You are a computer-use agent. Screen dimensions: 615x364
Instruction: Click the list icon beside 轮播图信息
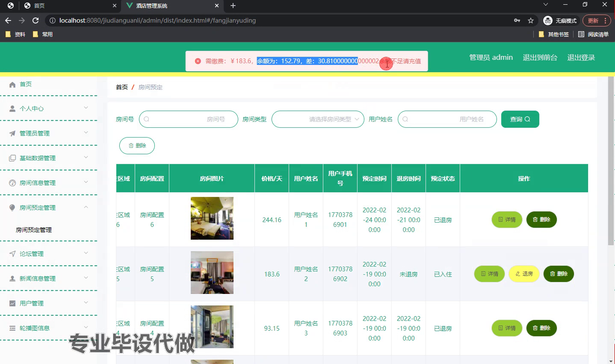[x=12, y=328]
